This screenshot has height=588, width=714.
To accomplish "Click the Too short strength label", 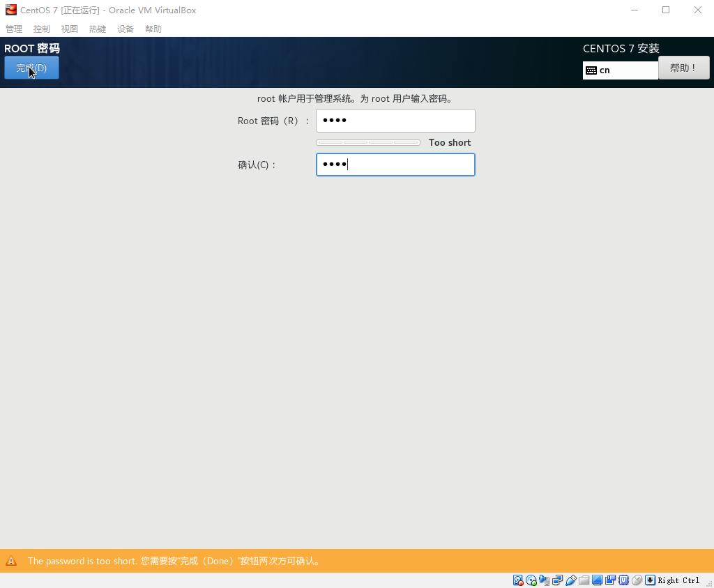I will pyautogui.click(x=450, y=142).
